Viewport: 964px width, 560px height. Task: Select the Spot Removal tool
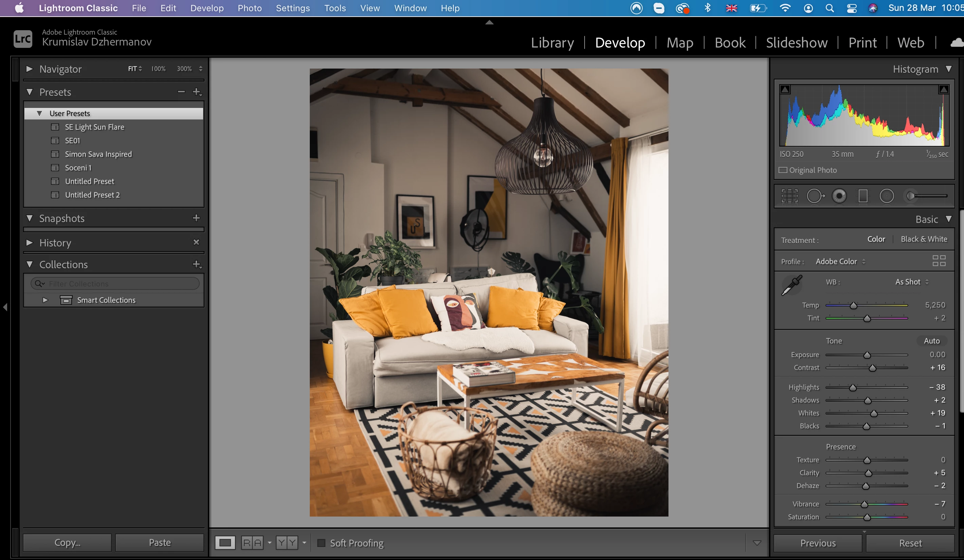point(815,196)
